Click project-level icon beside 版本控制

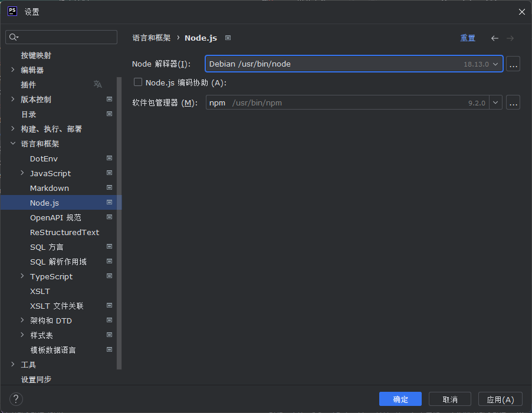tap(109, 99)
